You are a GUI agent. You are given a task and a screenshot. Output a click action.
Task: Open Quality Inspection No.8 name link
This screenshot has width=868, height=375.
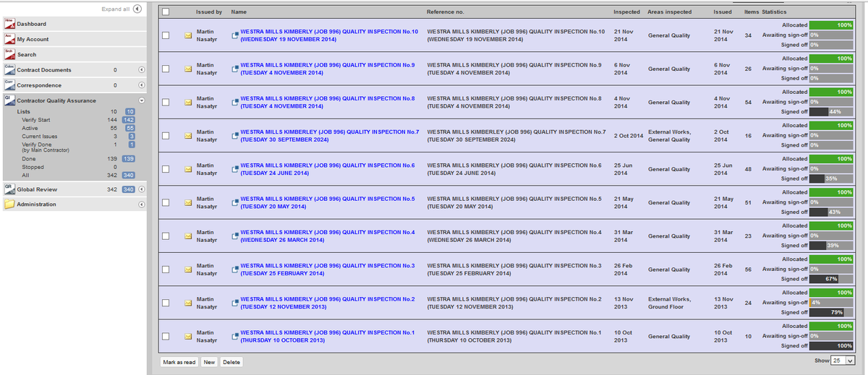click(x=327, y=103)
